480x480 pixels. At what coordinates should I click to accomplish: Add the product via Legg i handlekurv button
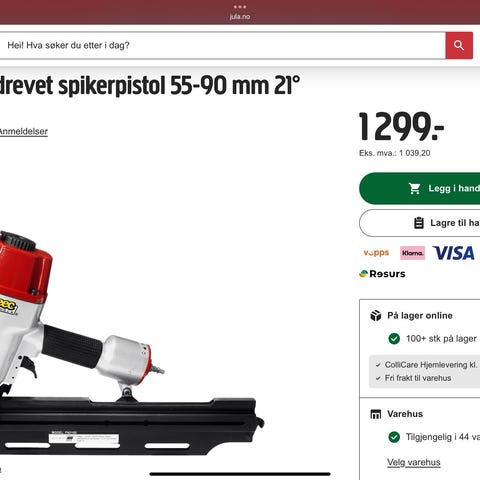(x=420, y=188)
